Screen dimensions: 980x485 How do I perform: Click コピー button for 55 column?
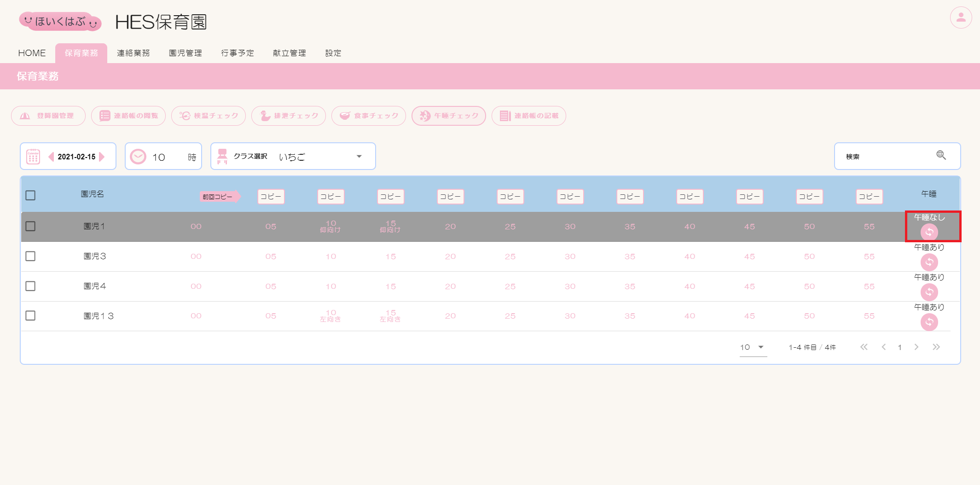869,197
